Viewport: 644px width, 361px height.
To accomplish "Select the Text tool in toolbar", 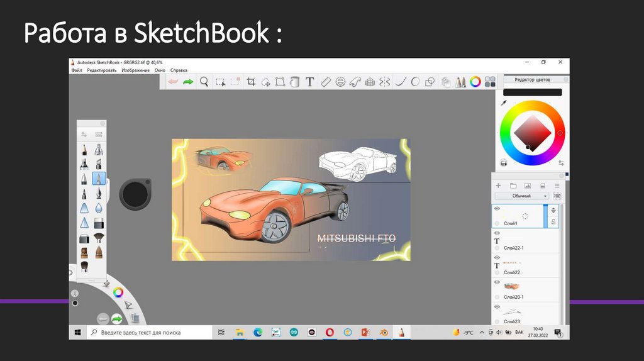I will 309,82.
